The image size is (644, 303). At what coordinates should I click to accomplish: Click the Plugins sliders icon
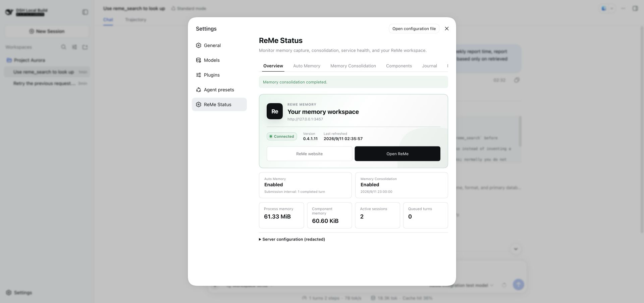(x=199, y=75)
